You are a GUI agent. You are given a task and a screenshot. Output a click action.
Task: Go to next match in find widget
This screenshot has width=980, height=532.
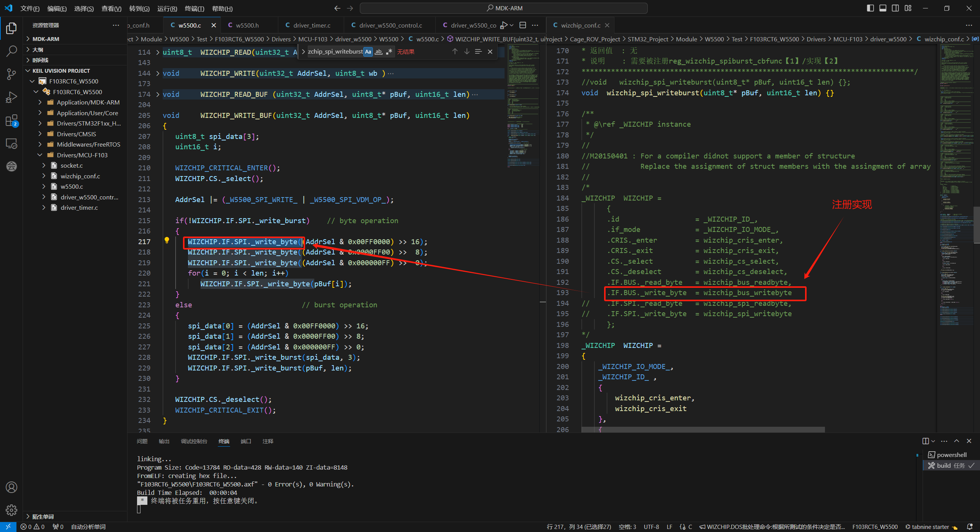tap(467, 51)
